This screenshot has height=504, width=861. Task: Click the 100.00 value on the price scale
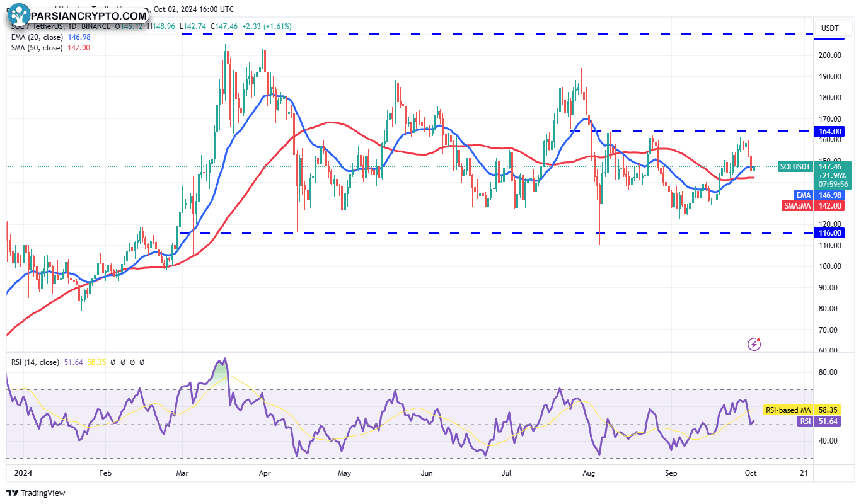829,266
